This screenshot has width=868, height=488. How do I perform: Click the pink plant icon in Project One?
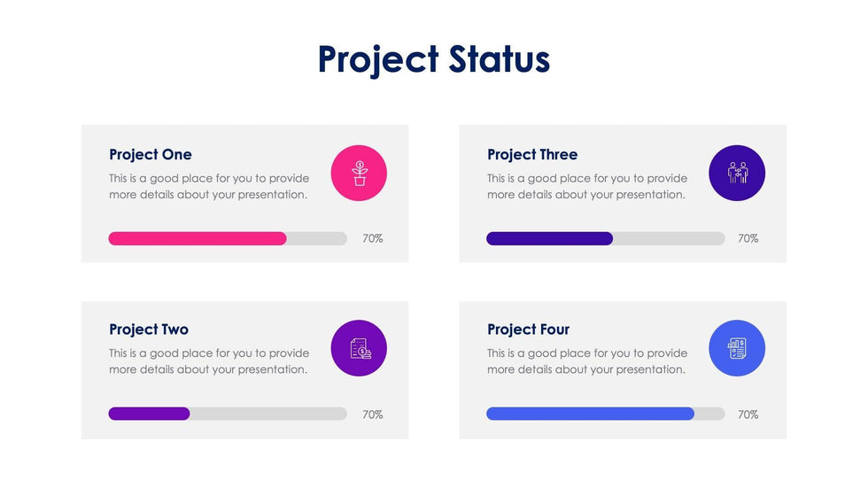pos(359,173)
